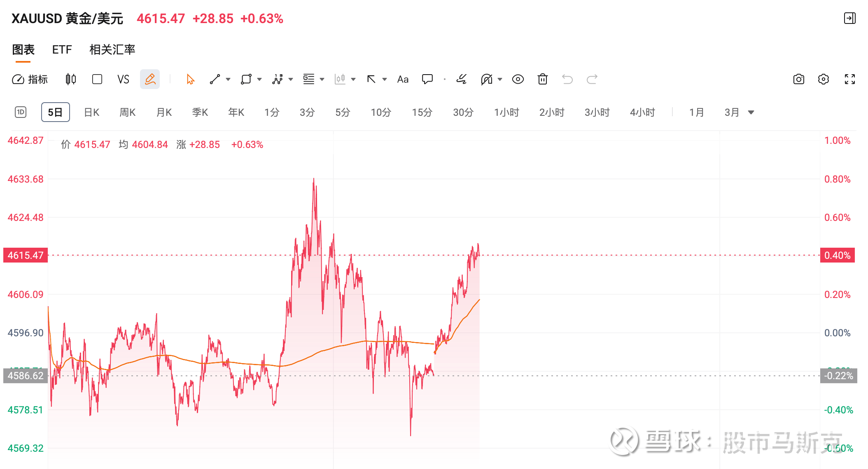868x469 pixels.
Task: Select the text tool (Aa)
Action: click(x=402, y=79)
